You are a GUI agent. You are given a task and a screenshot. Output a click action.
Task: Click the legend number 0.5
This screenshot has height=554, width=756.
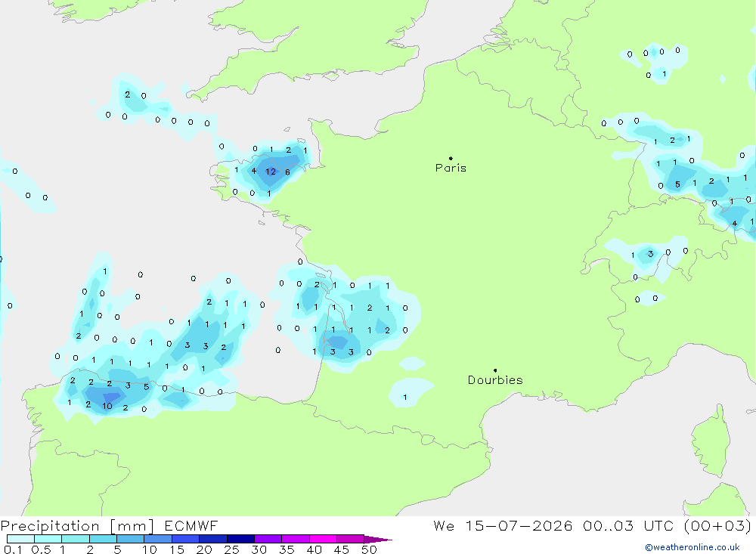pos(41,549)
